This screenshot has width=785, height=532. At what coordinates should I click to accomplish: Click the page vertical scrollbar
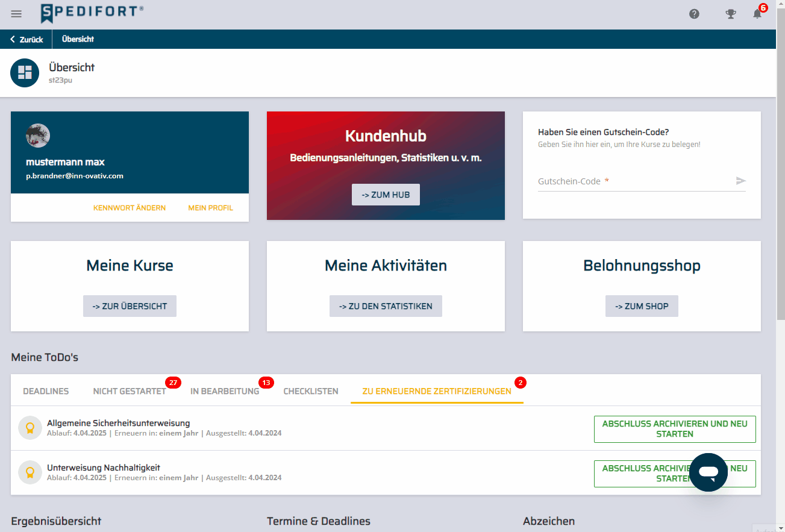click(780, 163)
